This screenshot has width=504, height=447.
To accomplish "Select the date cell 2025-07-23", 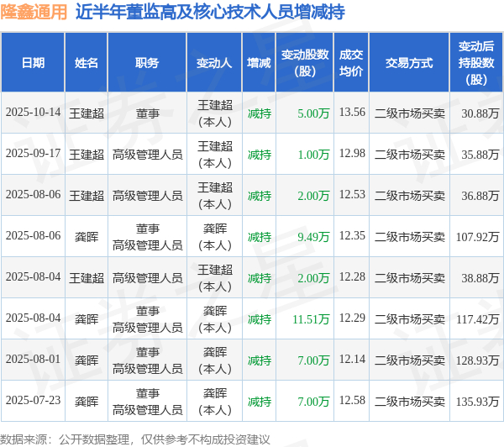I will (x=33, y=401).
